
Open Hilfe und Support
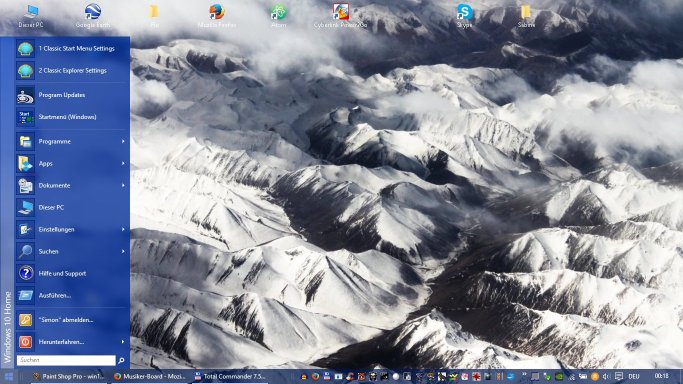[x=72, y=273]
